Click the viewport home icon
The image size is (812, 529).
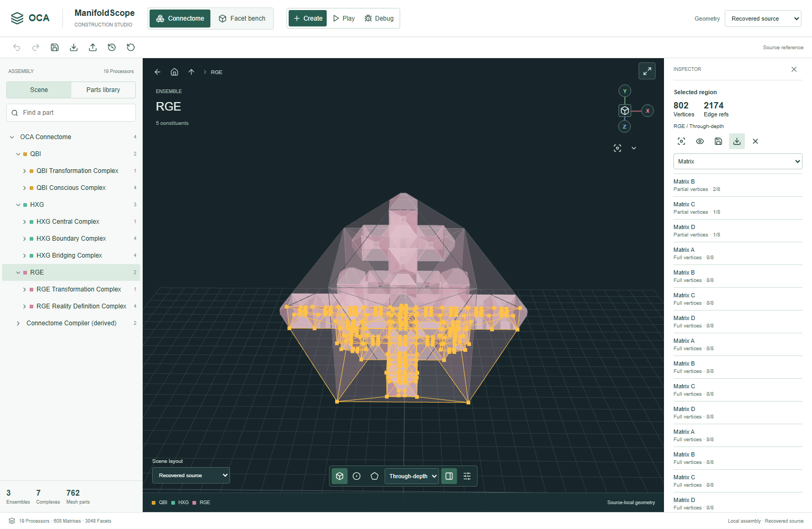[x=174, y=72]
